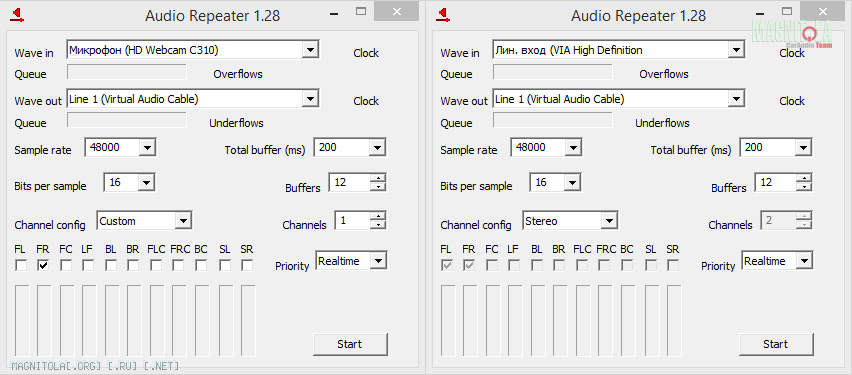Click the Start button in left window

350,344
